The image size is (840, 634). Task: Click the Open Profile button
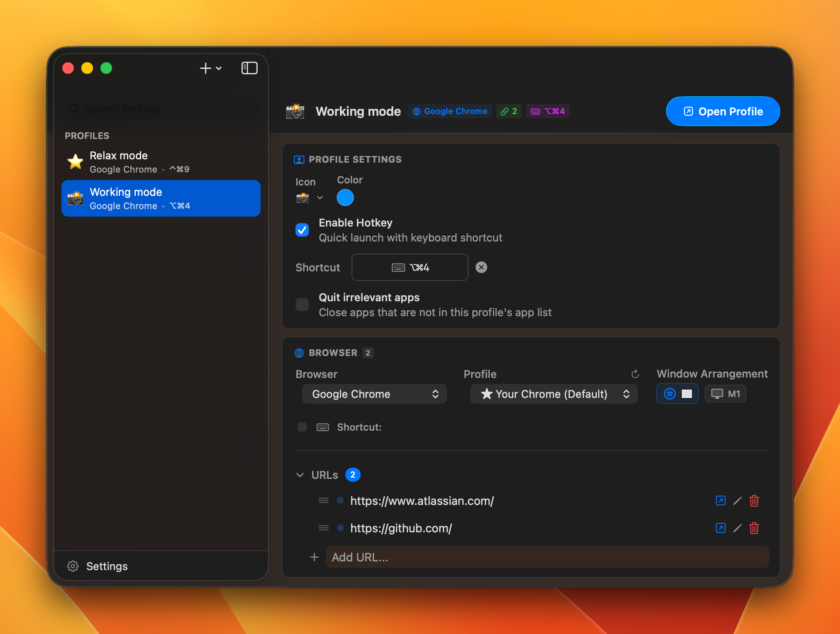(x=723, y=111)
